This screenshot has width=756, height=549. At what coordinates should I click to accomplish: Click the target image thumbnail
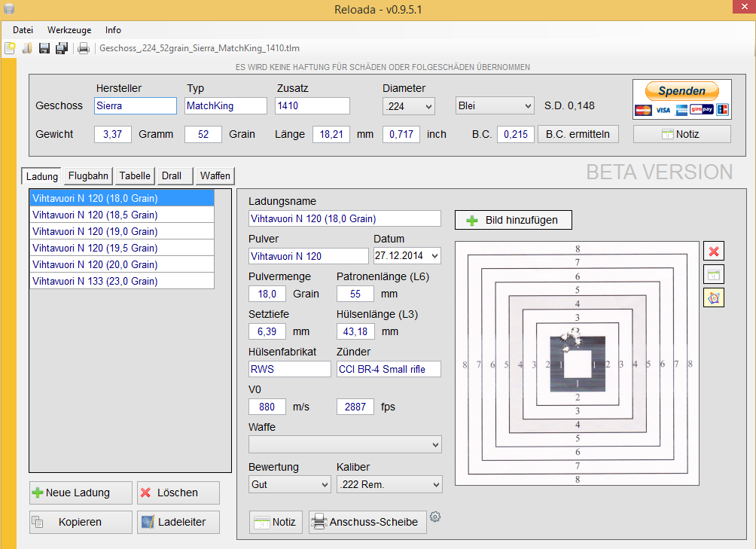(x=577, y=364)
